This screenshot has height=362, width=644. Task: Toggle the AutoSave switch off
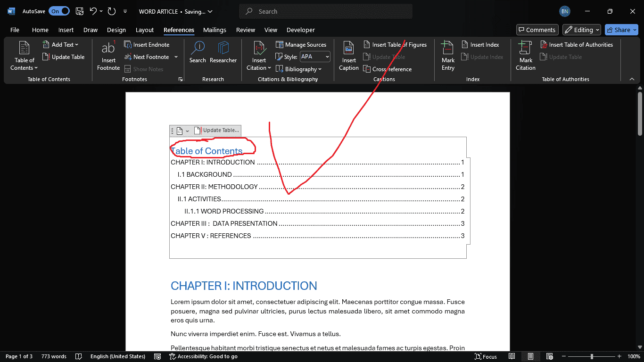click(x=59, y=11)
